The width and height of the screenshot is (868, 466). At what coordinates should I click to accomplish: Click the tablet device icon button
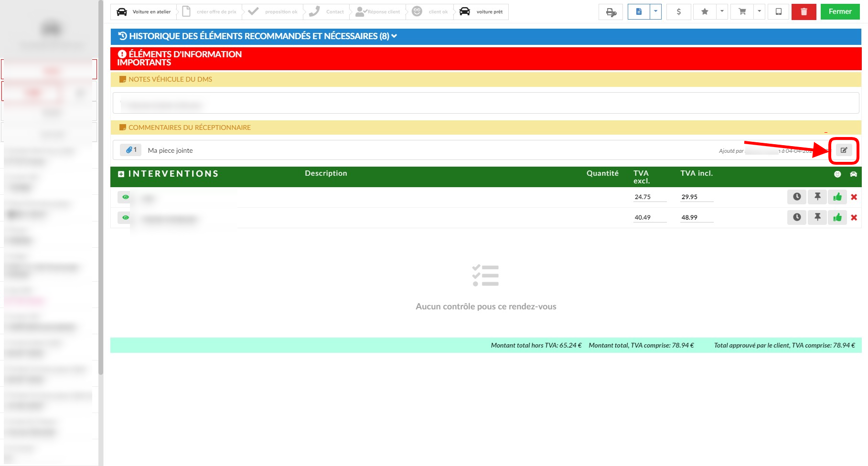779,12
